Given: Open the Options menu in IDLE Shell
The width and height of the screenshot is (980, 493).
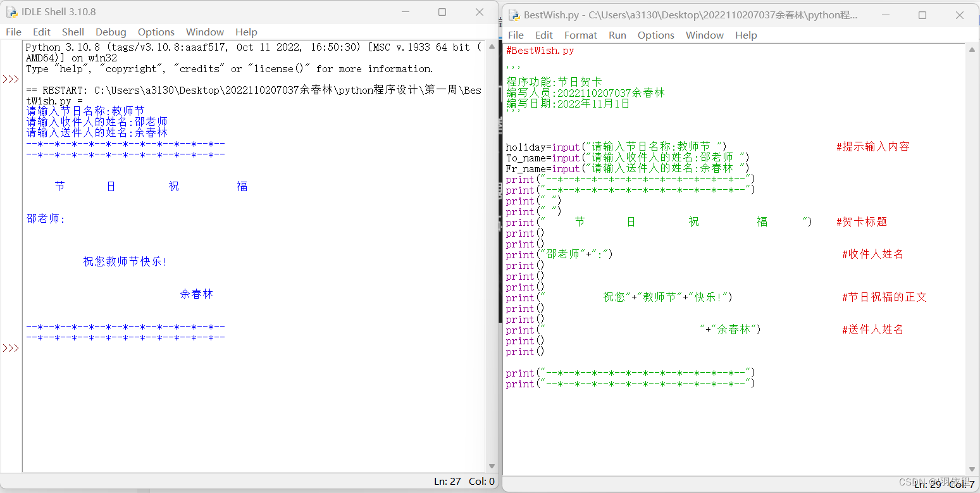Looking at the screenshot, I should [156, 32].
